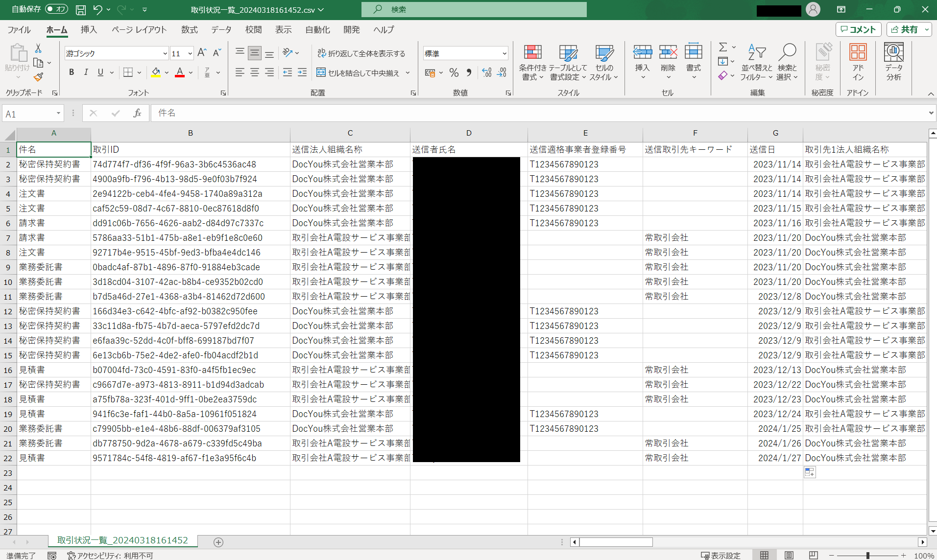Click the Save floppy disk icon
Image resolution: width=937 pixels, height=560 pixels.
(x=81, y=9)
